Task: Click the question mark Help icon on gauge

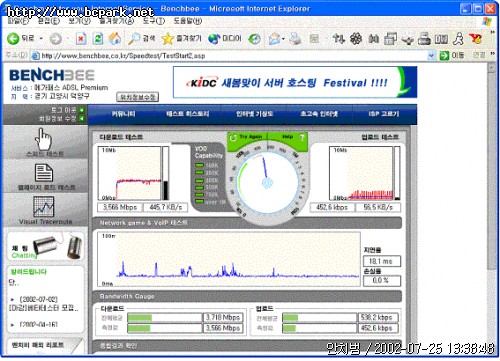Action: (302, 137)
